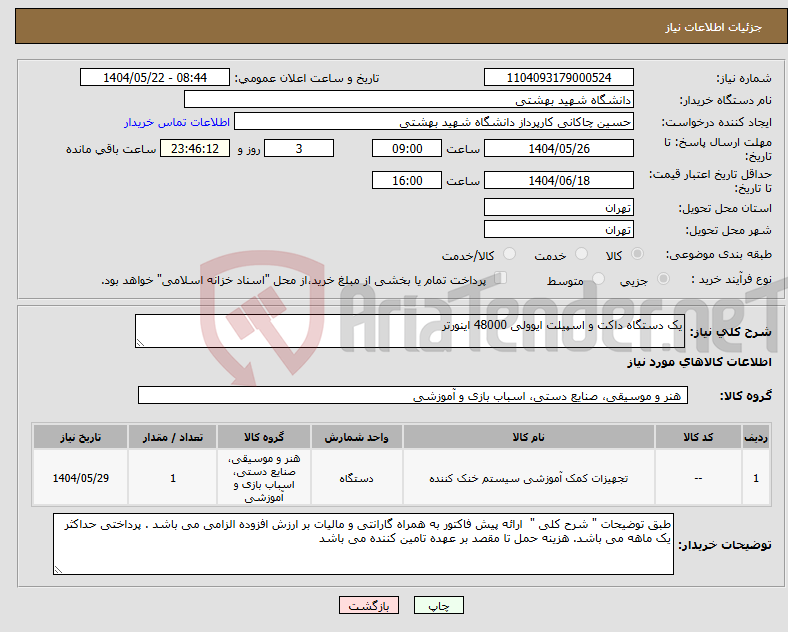The height and width of the screenshot is (632, 788).
Task: Click the unit cell دستگاه
Action: click(x=356, y=478)
